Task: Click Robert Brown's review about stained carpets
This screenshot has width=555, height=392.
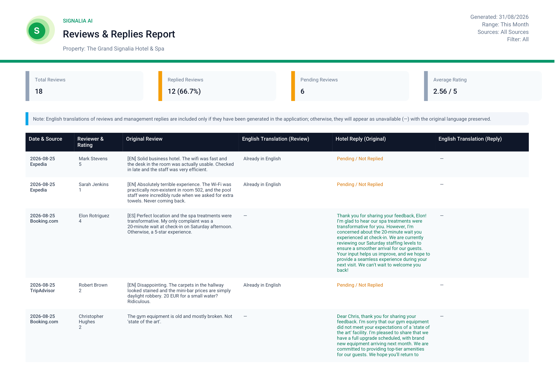Action: (179, 293)
